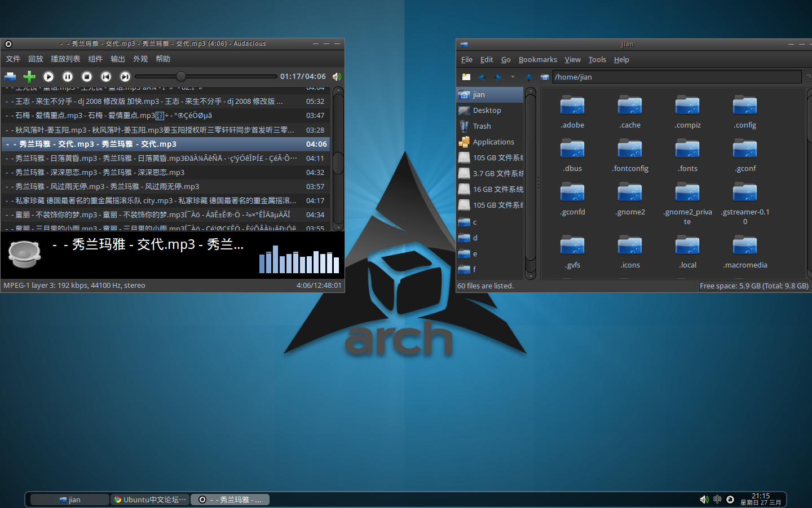Select the .fonts folder icon
The width and height of the screenshot is (812, 508).
click(687, 149)
